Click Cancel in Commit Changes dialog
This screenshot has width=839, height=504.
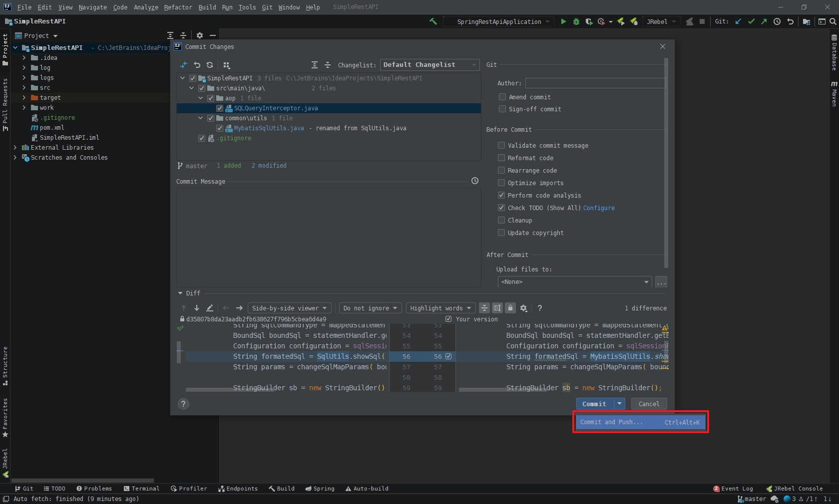pos(649,404)
